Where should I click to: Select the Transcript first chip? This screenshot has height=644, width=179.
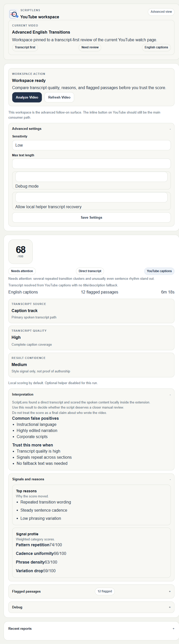(25, 47)
